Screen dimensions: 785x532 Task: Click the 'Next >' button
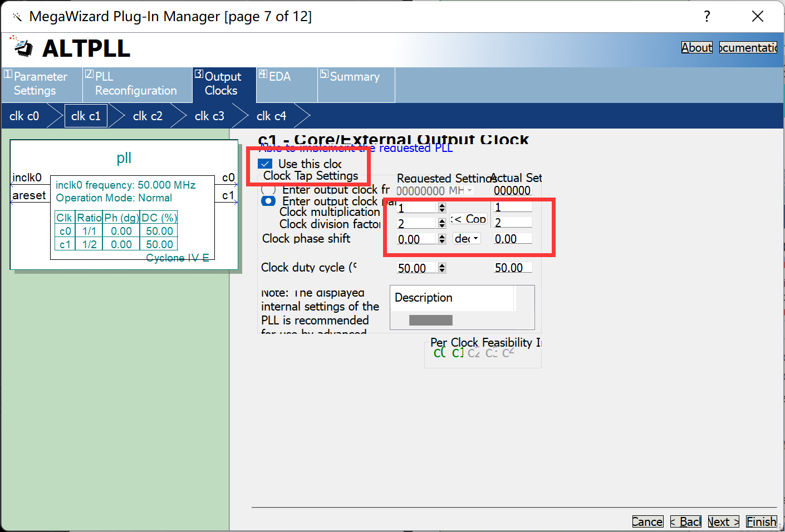723,521
